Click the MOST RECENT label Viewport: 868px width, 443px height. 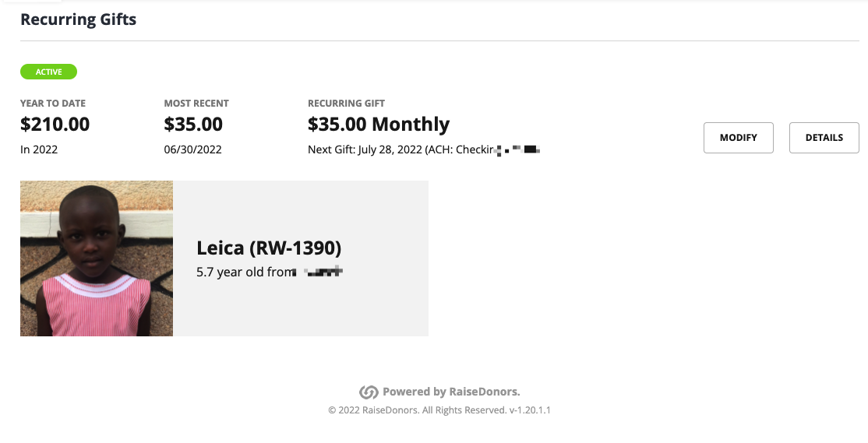click(x=196, y=104)
